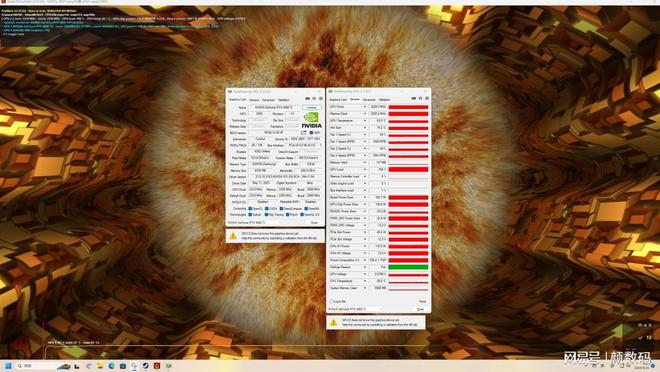Open the Memory Clock sensor dropdown

coord(365,114)
